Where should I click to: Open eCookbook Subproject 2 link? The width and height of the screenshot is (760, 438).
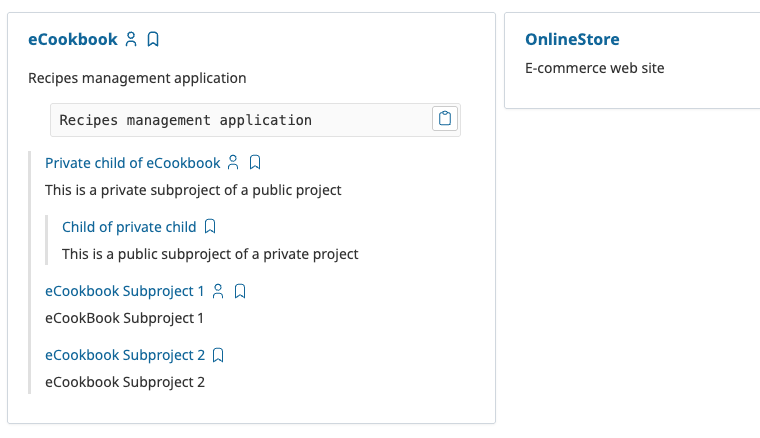click(x=124, y=355)
